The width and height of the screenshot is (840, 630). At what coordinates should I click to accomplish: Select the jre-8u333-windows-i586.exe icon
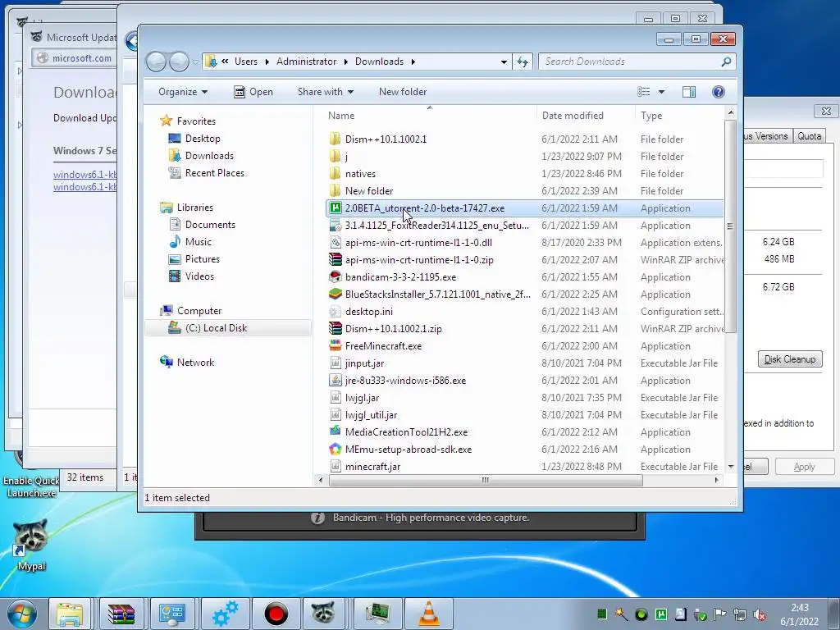(x=336, y=381)
